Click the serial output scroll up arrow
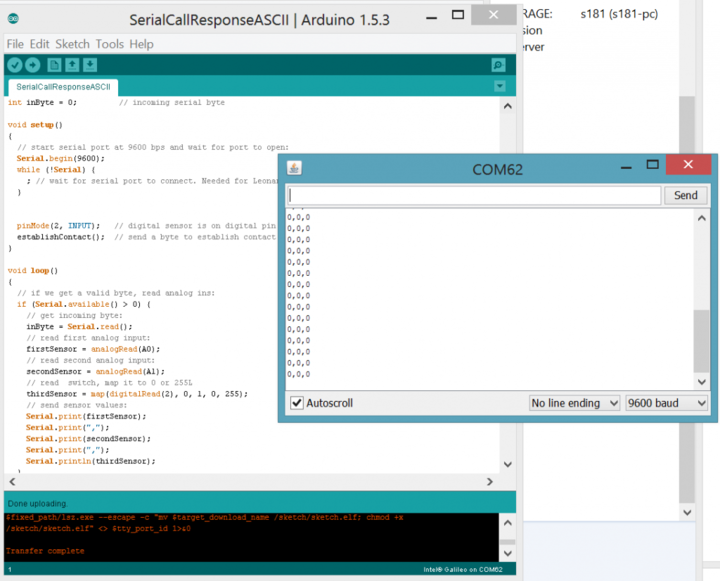 pyautogui.click(x=702, y=218)
